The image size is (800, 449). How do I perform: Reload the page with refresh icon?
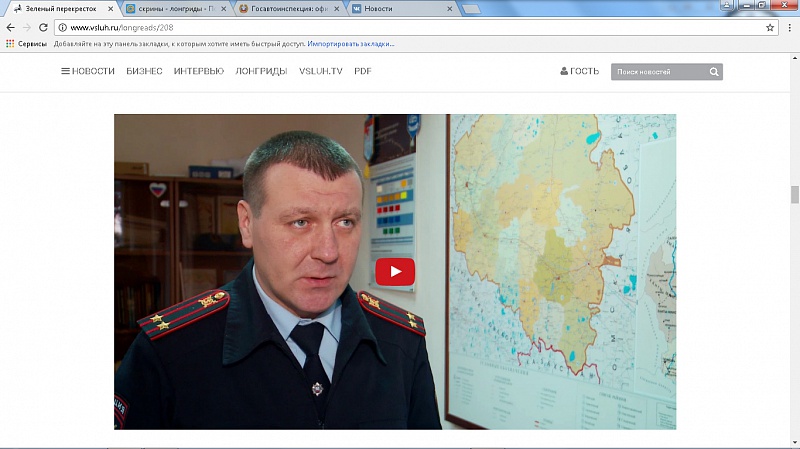click(x=43, y=27)
